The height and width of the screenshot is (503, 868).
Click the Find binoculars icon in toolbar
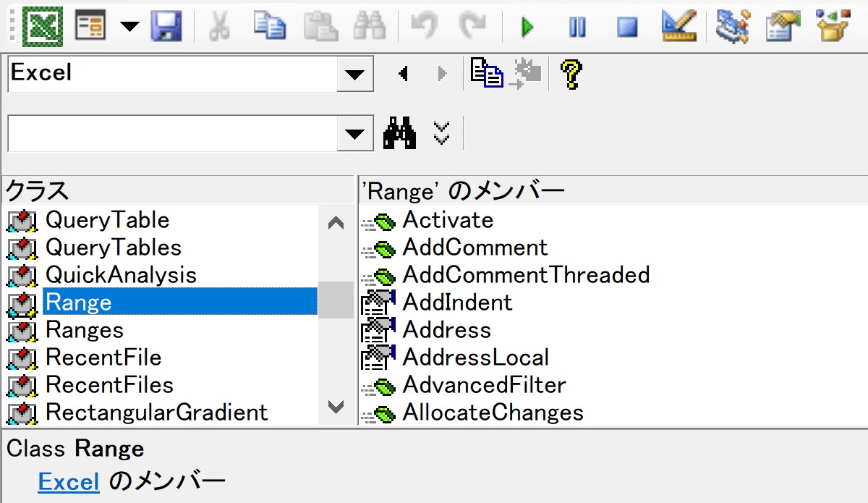(369, 27)
